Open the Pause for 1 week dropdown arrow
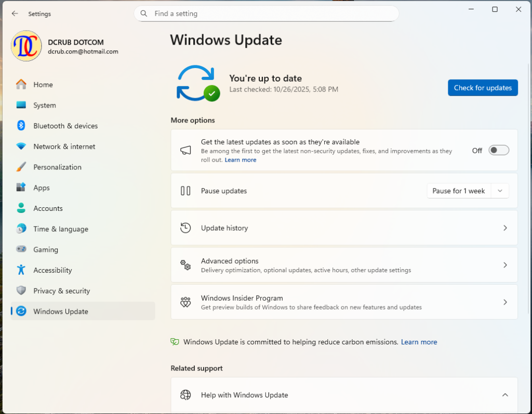 click(x=500, y=191)
